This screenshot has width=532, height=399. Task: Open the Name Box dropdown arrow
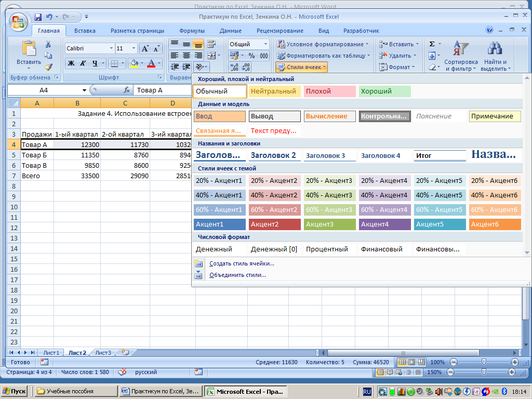point(84,90)
